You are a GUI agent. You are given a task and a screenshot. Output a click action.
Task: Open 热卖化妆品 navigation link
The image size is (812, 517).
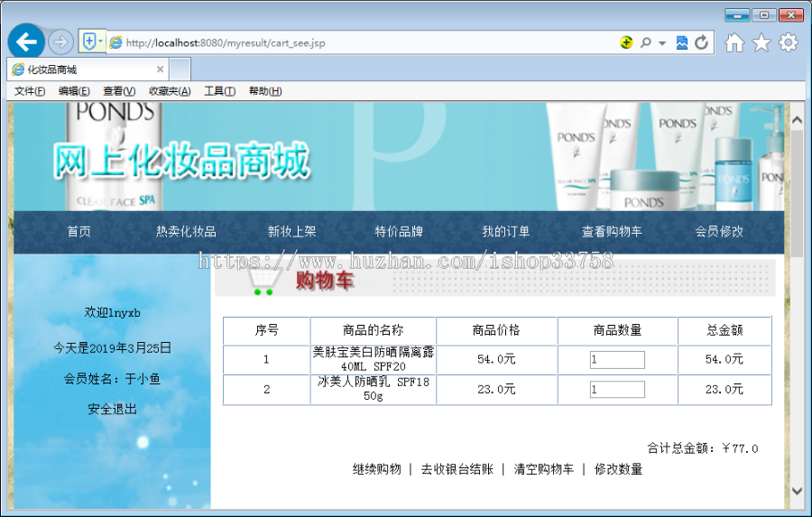click(186, 232)
